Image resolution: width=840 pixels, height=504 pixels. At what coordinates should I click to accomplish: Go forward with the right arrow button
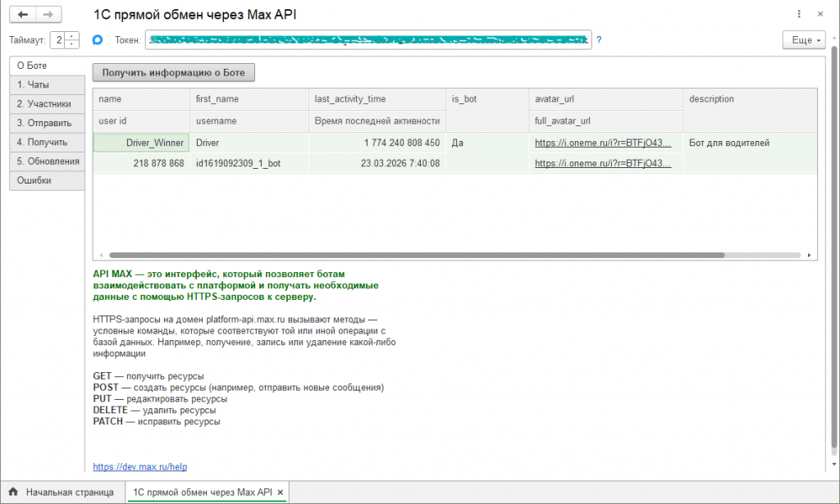48,15
